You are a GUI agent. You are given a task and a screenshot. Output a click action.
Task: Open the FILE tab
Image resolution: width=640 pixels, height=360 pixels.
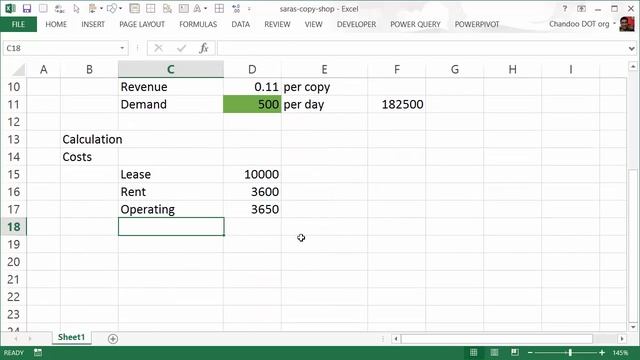(18, 24)
